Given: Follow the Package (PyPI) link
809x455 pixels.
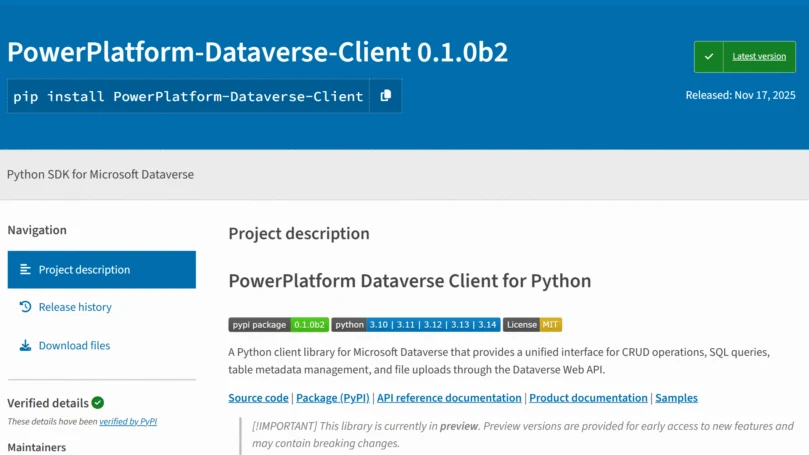Looking at the screenshot, I should pyautogui.click(x=333, y=398).
